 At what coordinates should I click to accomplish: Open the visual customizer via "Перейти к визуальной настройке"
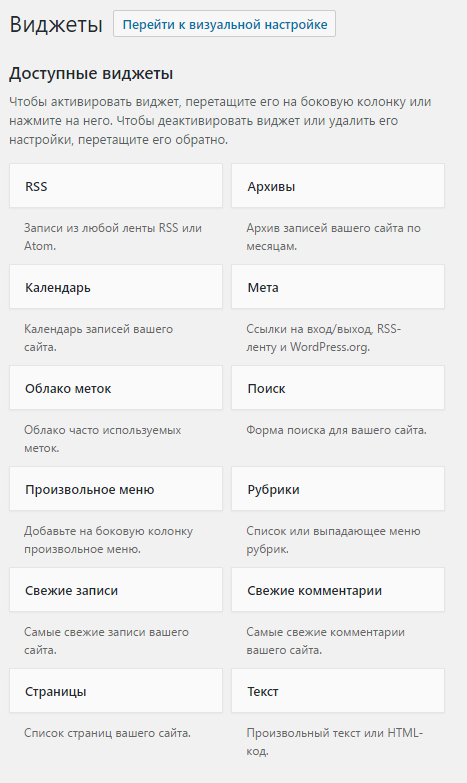pyautogui.click(x=224, y=24)
